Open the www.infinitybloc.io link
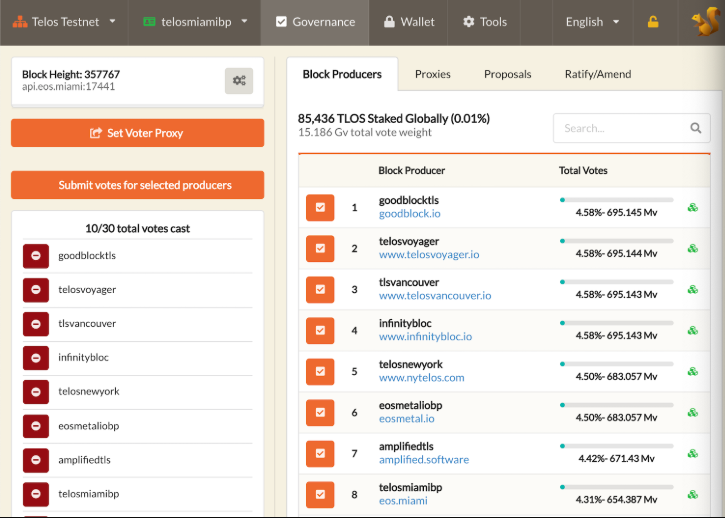This screenshot has width=725, height=518. pyautogui.click(x=425, y=337)
